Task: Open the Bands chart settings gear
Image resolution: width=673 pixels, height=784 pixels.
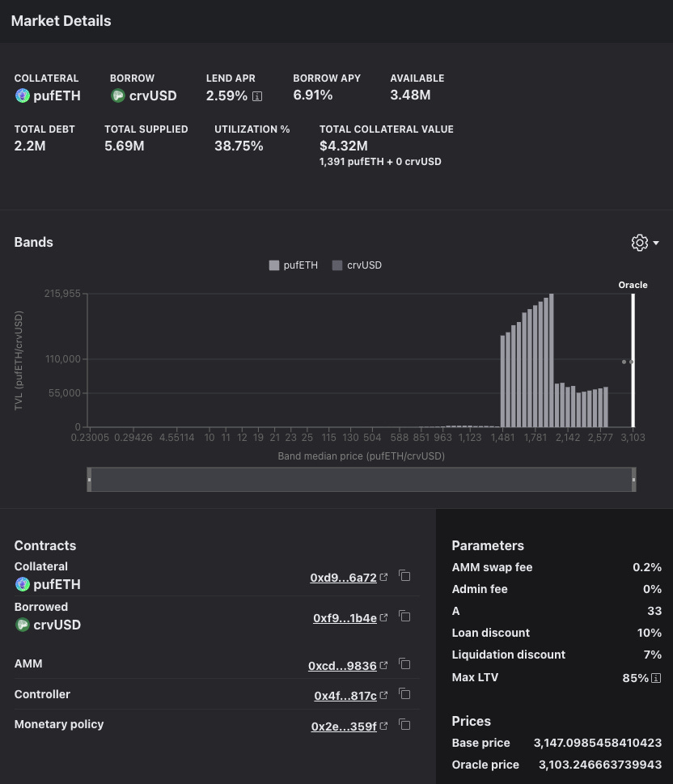Action: click(x=640, y=243)
